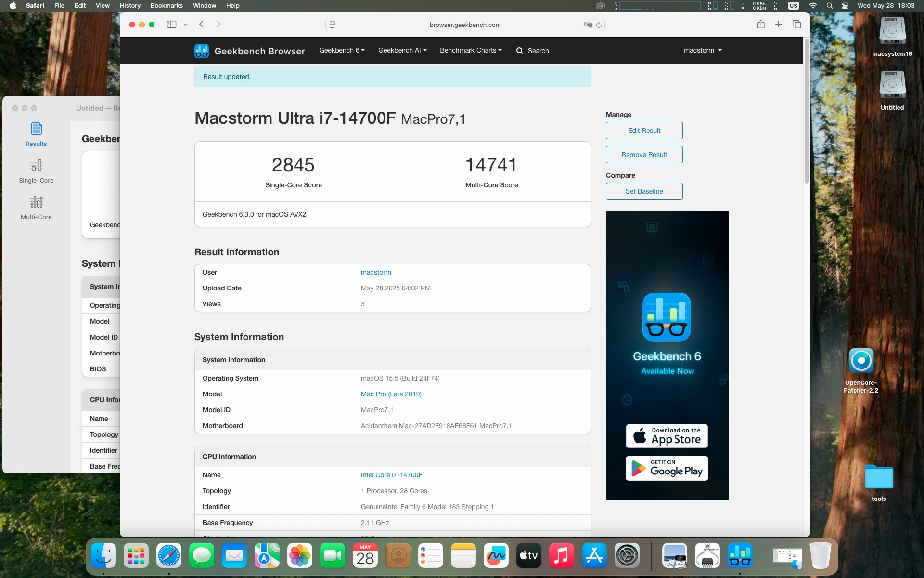Click the Safari sidebar toggle icon
The height and width of the screenshot is (578, 924).
[x=171, y=25]
